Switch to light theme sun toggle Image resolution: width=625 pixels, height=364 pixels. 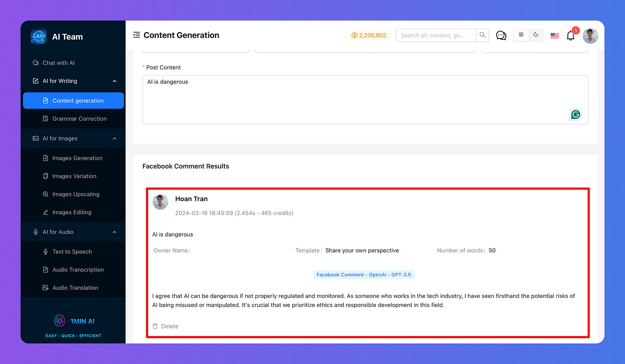click(x=521, y=35)
